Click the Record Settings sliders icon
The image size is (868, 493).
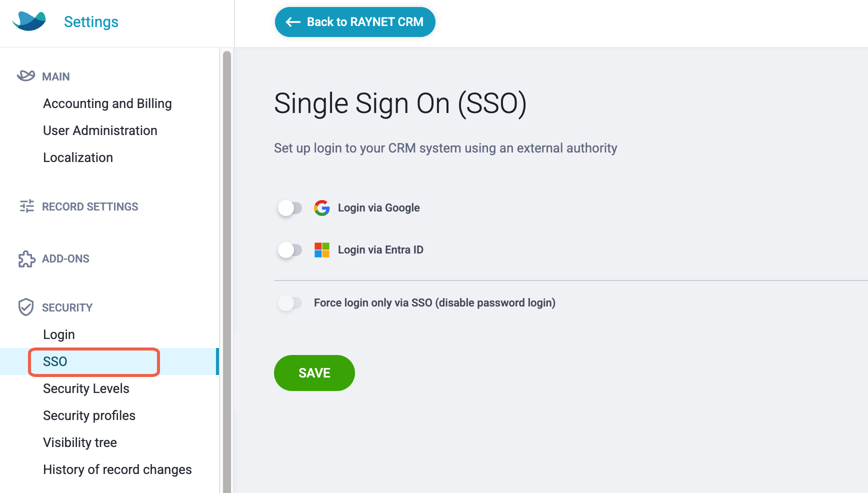pos(26,206)
